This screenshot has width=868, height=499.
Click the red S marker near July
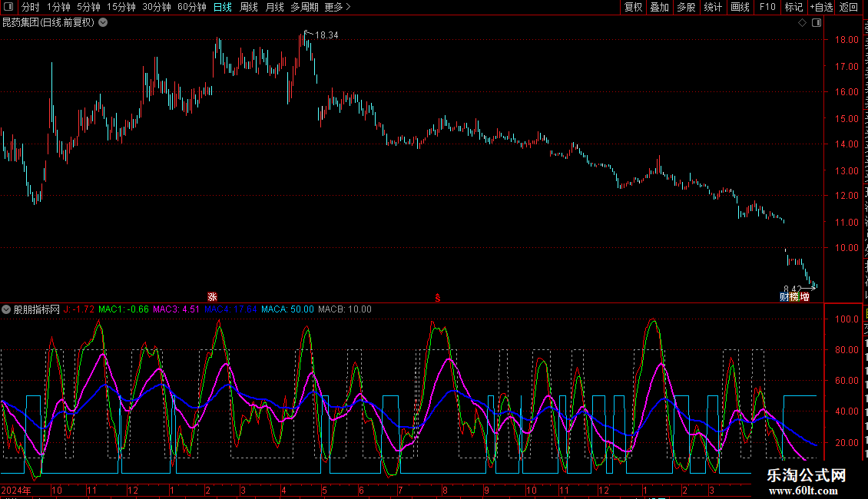(x=437, y=298)
